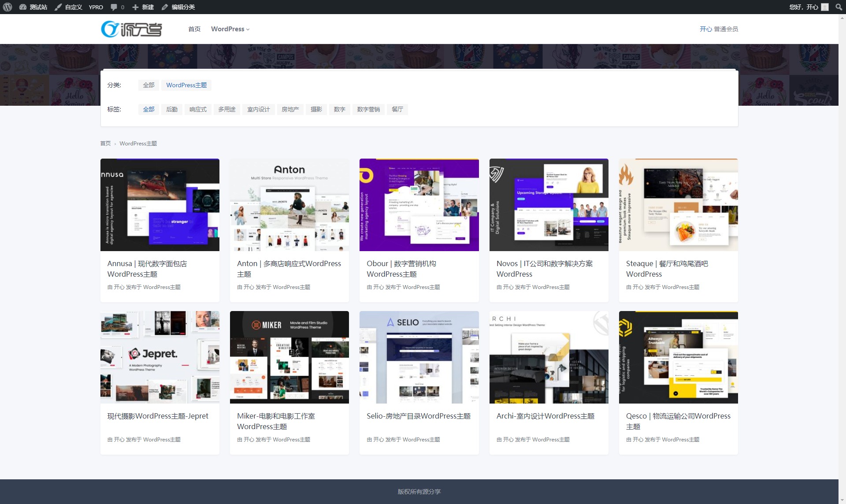Open Novos IT公司 post title

[x=545, y=269]
